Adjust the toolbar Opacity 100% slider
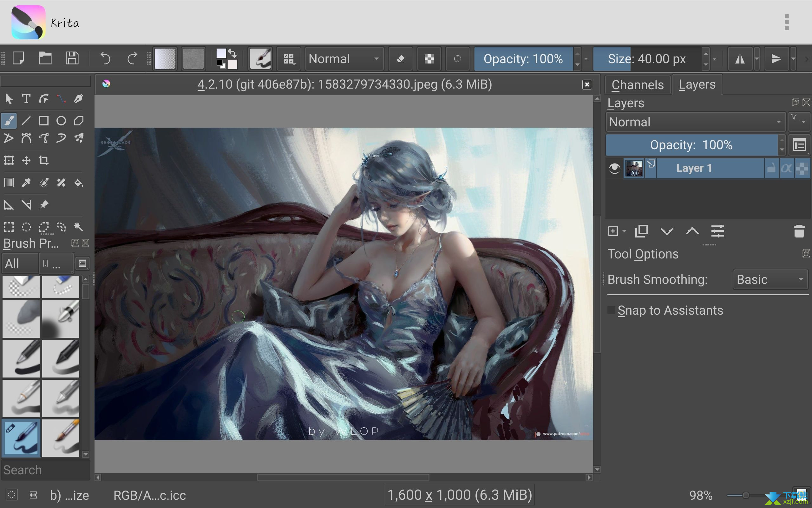This screenshot has width=812, height=508. [523, 59]
